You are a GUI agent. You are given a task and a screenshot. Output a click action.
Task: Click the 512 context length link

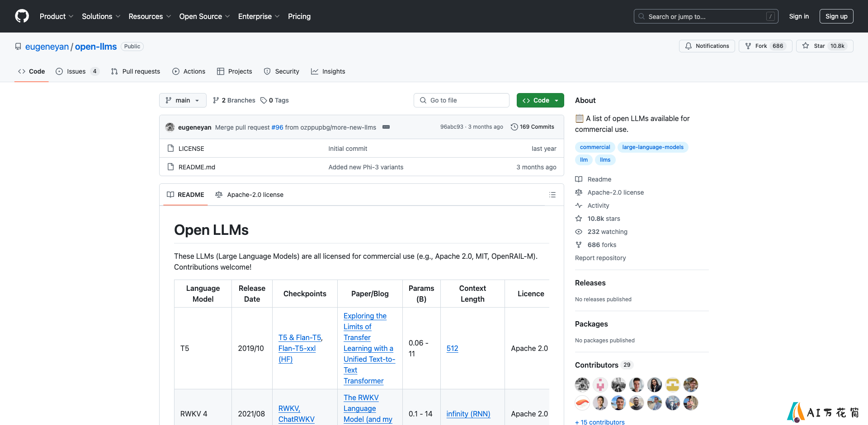(452, 348)
